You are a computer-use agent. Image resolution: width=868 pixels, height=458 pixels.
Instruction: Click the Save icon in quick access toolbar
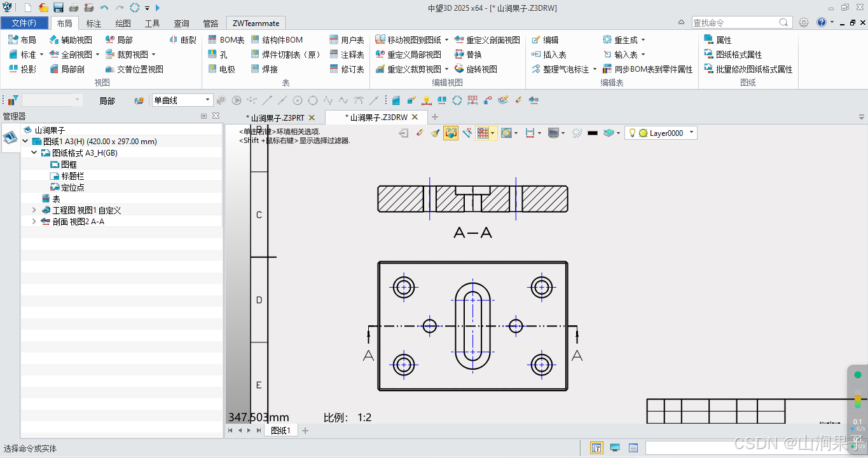coord(59,8)
